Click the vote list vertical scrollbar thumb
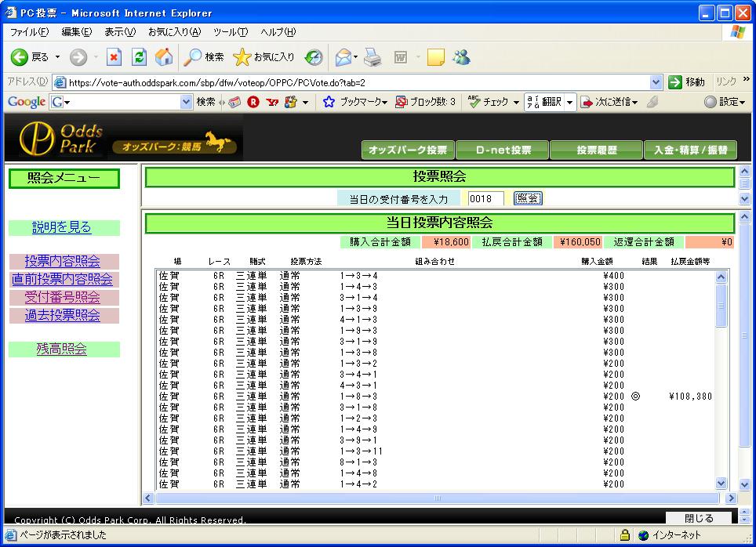 tap(721, 306)
